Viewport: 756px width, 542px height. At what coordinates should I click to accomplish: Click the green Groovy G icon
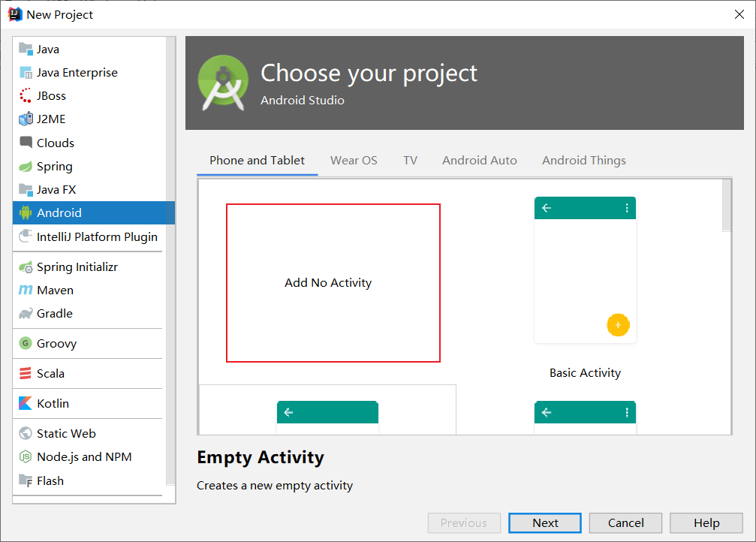click(26, 343)
